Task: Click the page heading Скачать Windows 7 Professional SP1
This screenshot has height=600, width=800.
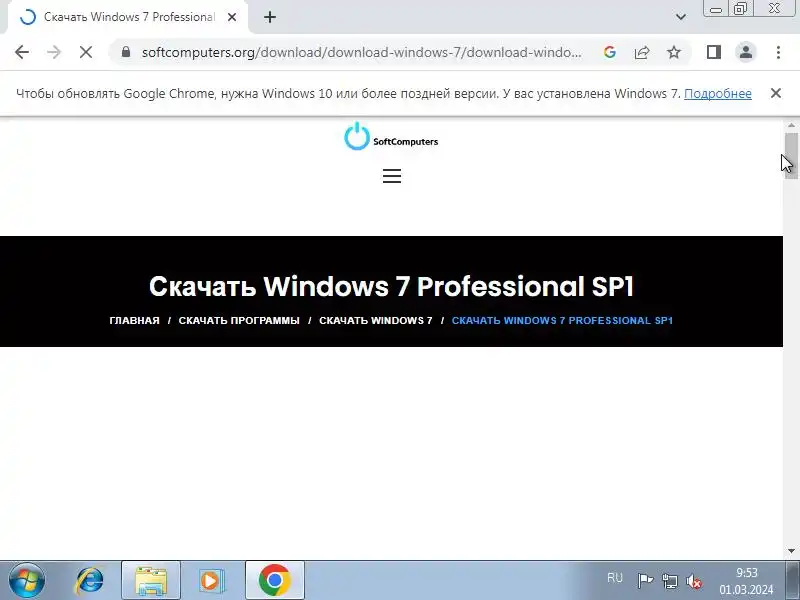Action: pyautogui.click(x=391, y=286)
